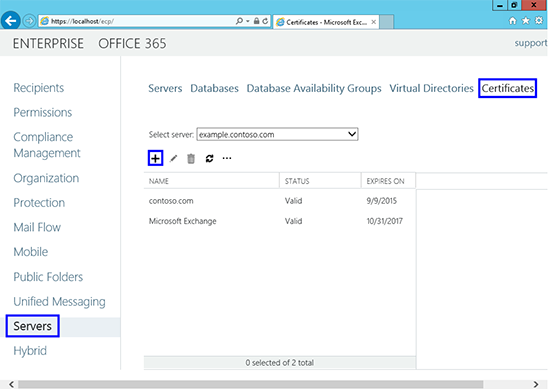Open Hybrid in the sidebar
Screen dimensions: 548x389
[x=30, y=351]
